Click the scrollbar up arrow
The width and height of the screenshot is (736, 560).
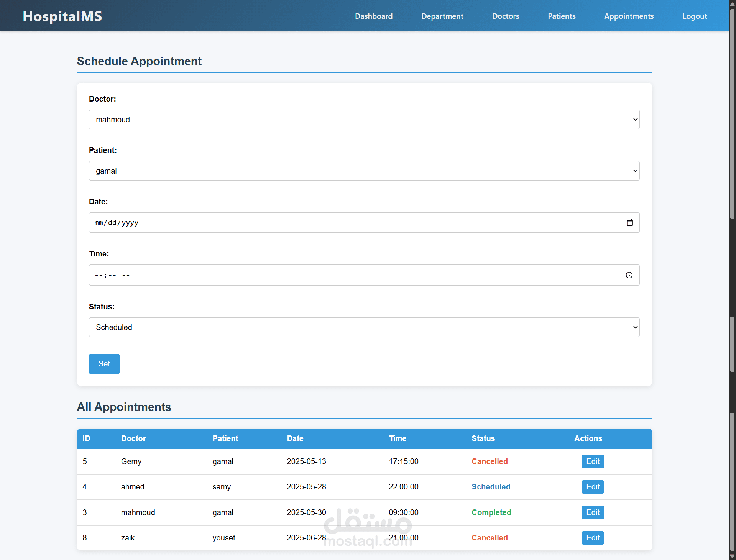pos(732,3)
